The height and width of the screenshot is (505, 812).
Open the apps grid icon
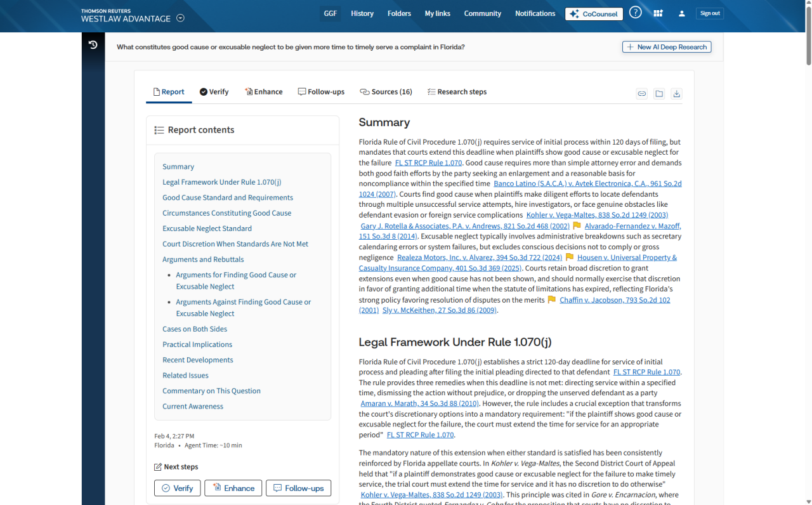pyautogui.click(x=658, y=13)
